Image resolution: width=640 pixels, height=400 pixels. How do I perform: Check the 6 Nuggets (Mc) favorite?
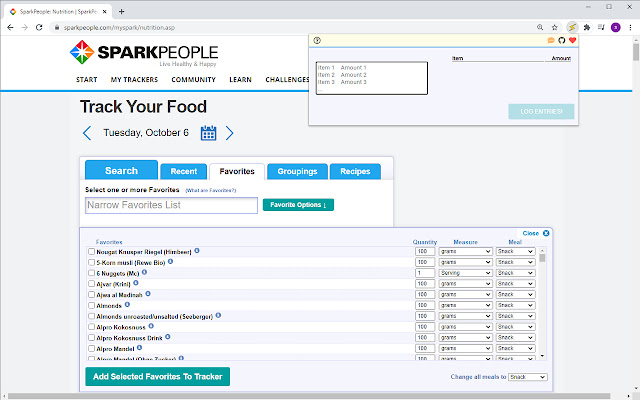pos(91,273)
